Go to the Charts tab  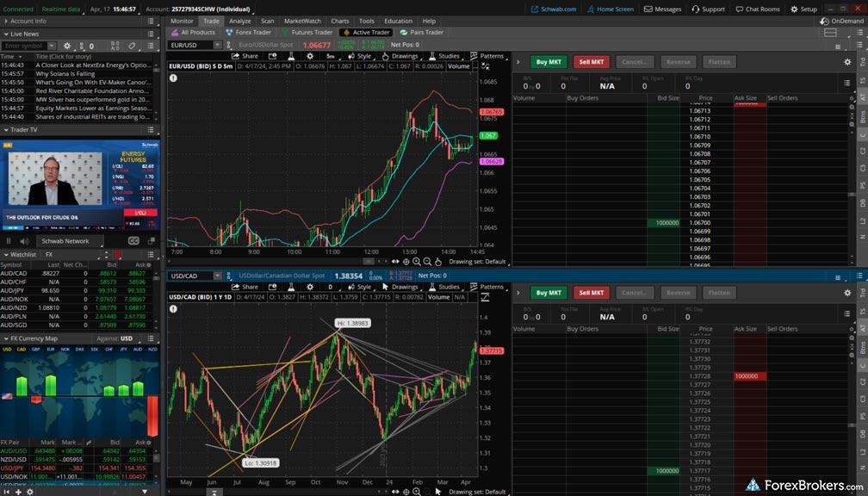pyautogui.click(x=340, y=21)
